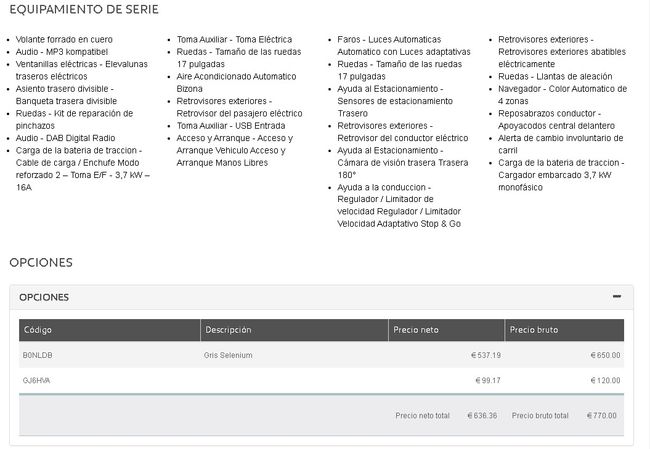Click the € 650.00 gross price
Screen dimensions: 650x449
(x=604, y=355)
